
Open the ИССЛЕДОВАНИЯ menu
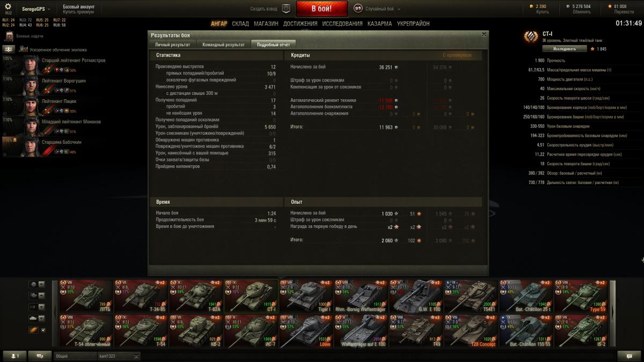click(342, 24)
